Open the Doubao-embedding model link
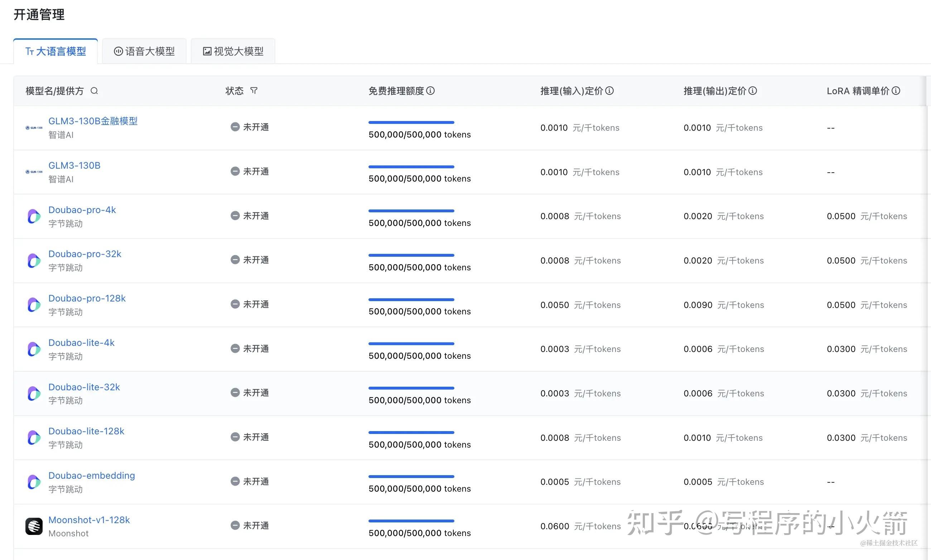This screenshot has width=931, height=560. [92, 475]
